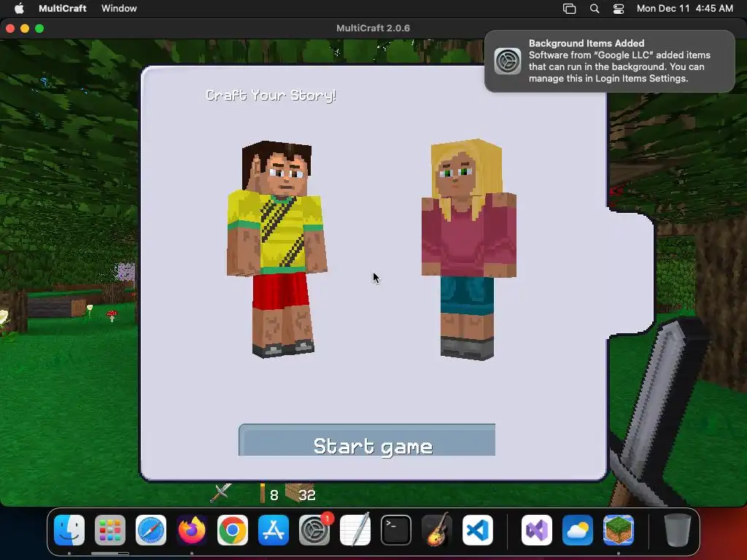This screenshot has width=747, height=560.
Task: Open Visual Studio purple icon in Dock
Action: point(537,530)
